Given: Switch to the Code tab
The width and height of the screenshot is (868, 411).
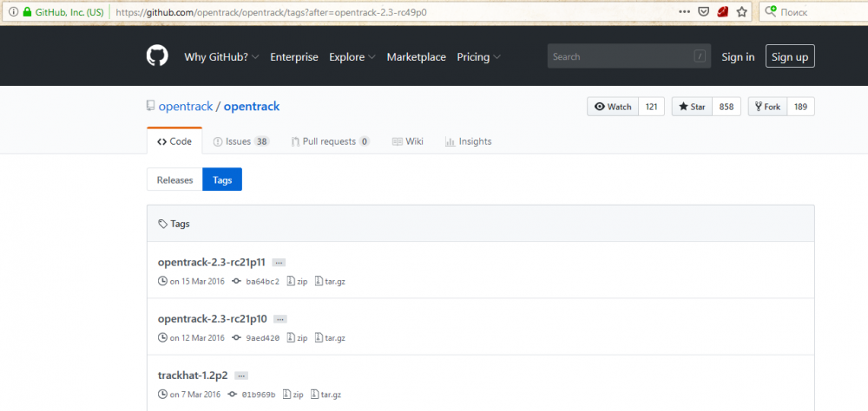Looking at the screenshot, I should [x=174, y=141].
